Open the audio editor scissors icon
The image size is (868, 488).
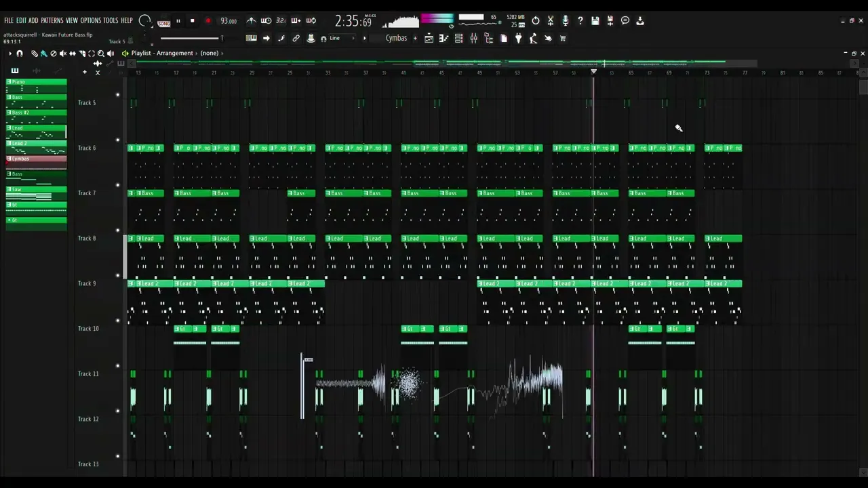[551, 21]
